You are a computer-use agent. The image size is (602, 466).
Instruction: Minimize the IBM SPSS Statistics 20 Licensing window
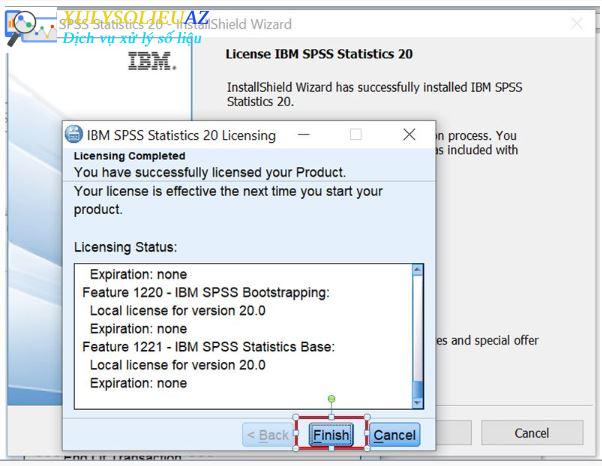(304, 135)
